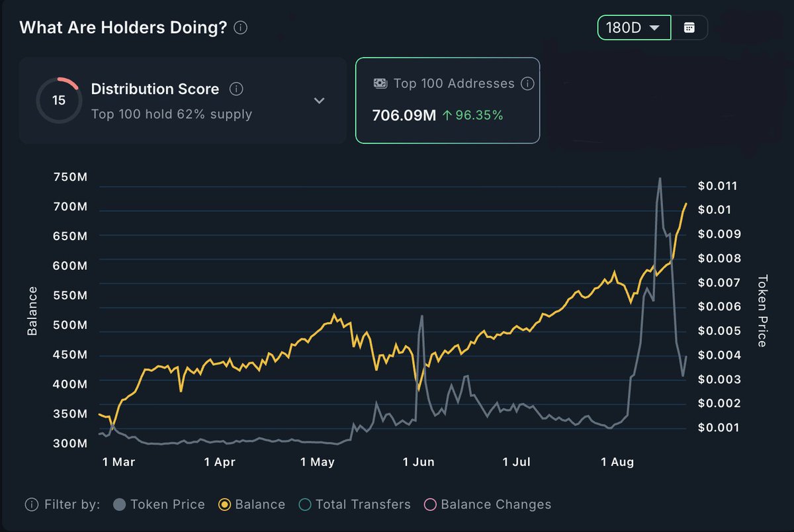Click the 500M balance axis label
Viewport: 794px width, 532px height.
click(x=71, y=326)
